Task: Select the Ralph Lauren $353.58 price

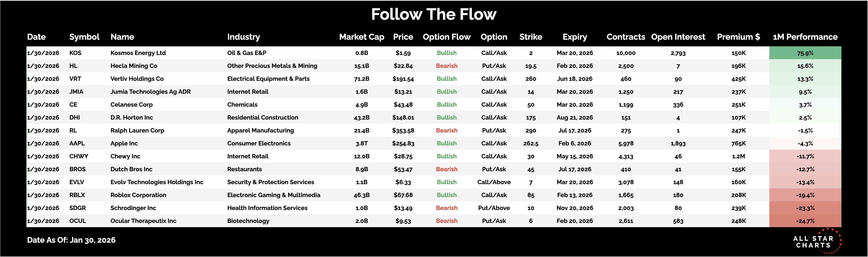Action: 403,131
